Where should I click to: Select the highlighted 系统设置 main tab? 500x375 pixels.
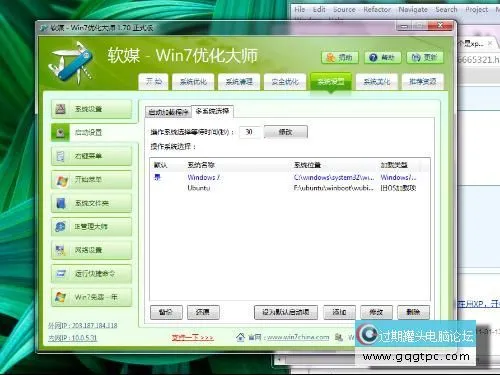[331, 81]
